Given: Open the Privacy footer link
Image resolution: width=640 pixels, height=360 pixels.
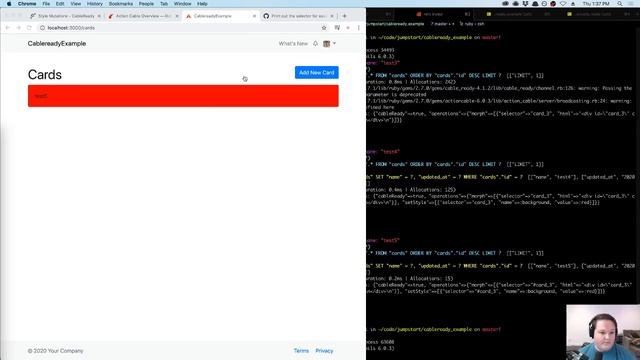Looking at the screenshot, I should coord(324,351).
